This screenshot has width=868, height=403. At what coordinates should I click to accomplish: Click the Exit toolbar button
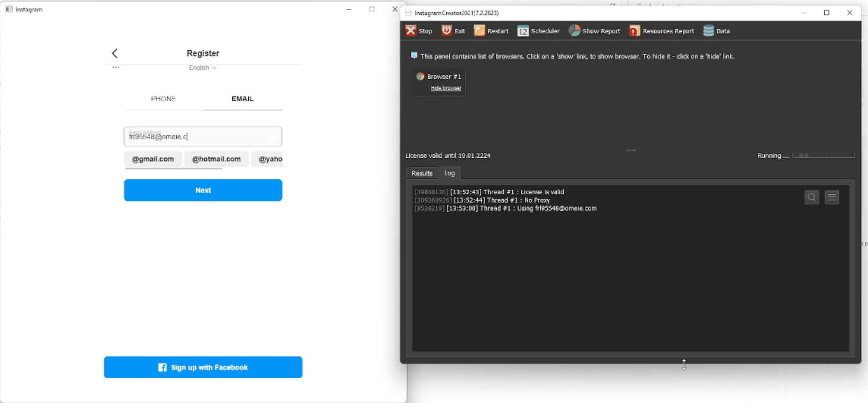click(x=453, y=31)
